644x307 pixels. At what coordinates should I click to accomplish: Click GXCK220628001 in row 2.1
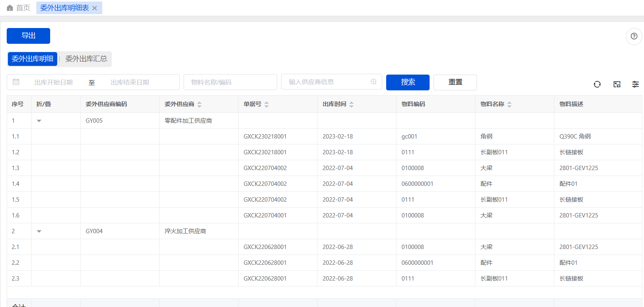point(265,247)
